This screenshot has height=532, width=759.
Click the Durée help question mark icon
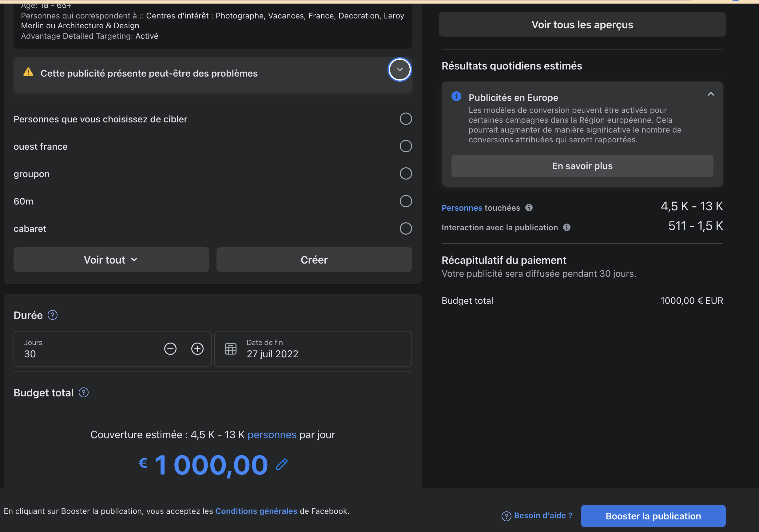[x=53, y=315]
